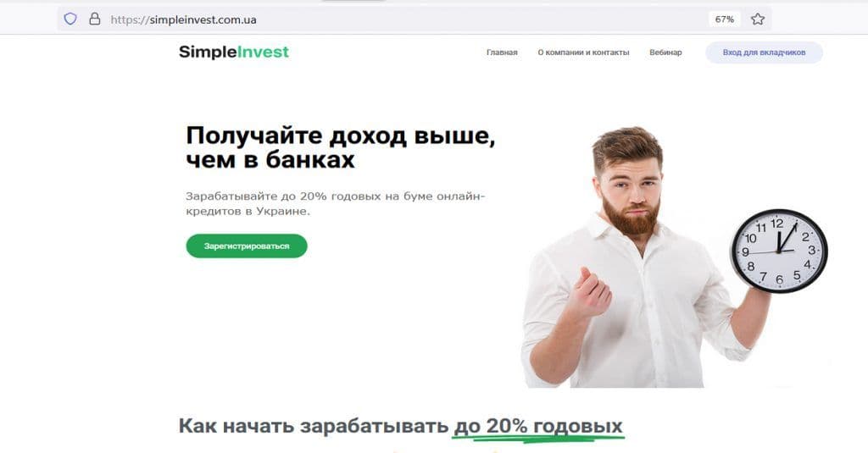Go to О компании и контакты
This screenshot has width=868, height=453.
[x=583, y=52]
